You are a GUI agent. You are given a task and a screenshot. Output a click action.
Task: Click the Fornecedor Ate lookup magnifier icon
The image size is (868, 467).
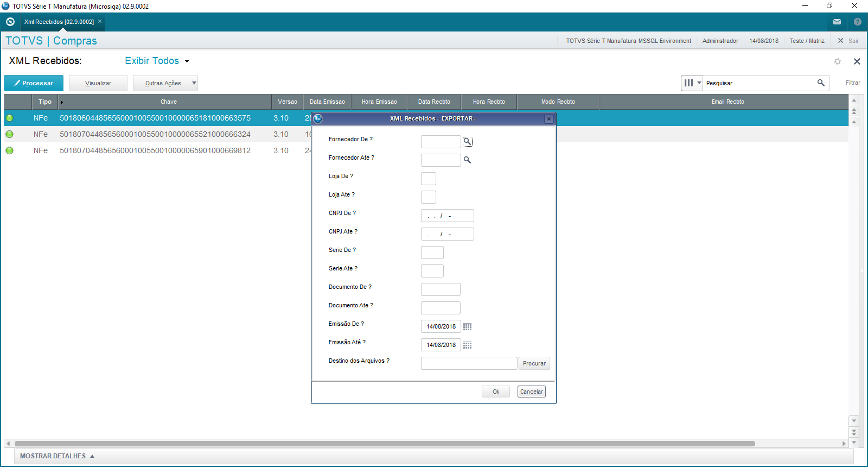[x=467, y=160]
